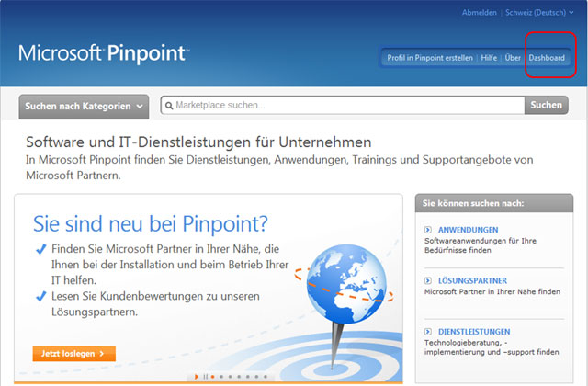The width and height of the screenshot is (588, 386).
Task: Click the Suchen search button
Action: 546,105
